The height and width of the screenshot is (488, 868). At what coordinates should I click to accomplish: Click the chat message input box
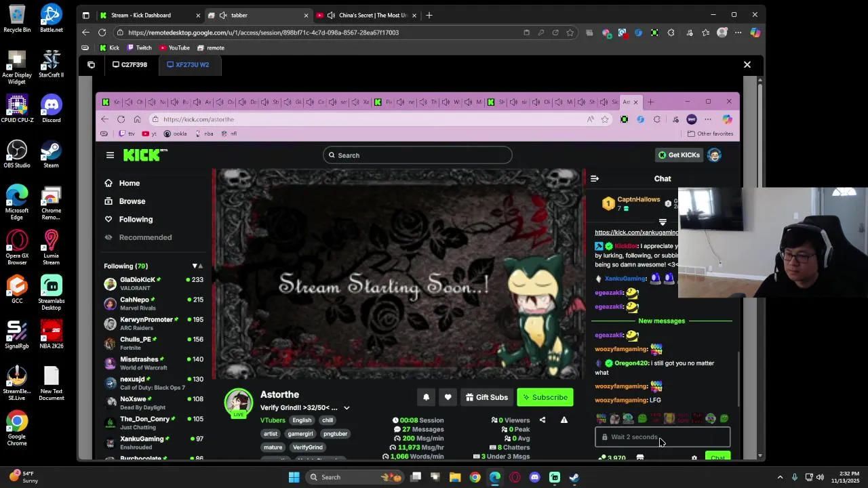663,437
